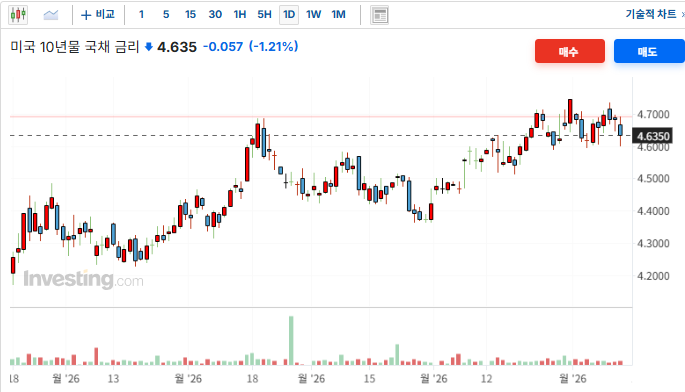Click the 4.6350 current price label on the axis
This screenshot has width=685, height=392.
pyautogui.click(x=653, y=136)
